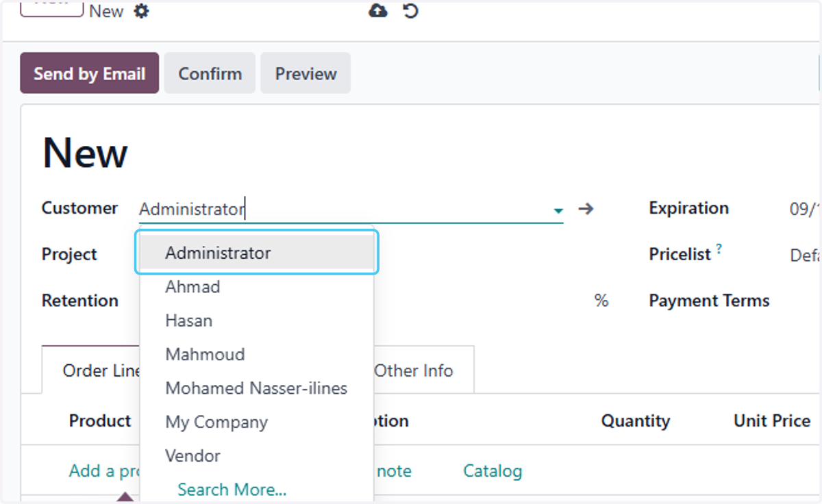Switch to the Order Lines tab
The height and width of the screenshot is (504, 822).
click(x=91, y=370)
